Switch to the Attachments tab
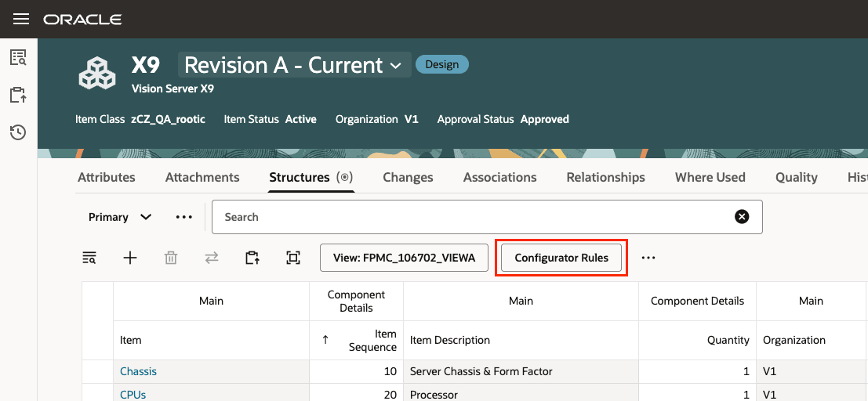This screenshot has width=868, height=401. pyautogui.click(x=202, y=178)
